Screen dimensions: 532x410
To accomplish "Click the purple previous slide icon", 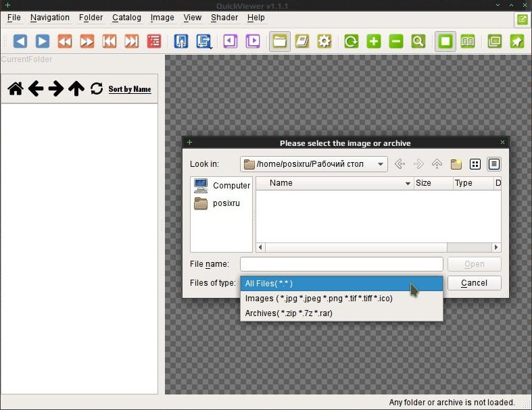I will coord(231,41).
